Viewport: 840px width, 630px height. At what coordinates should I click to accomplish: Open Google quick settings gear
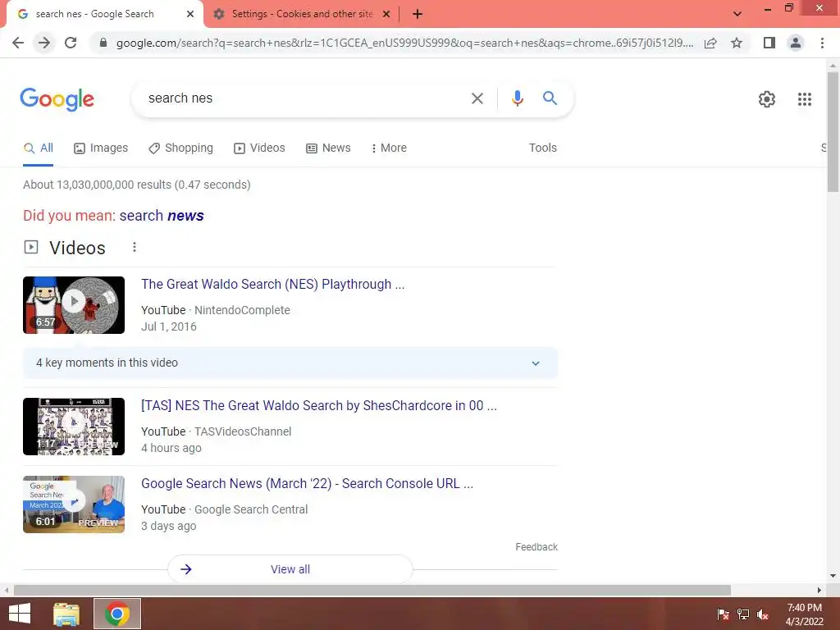pos(767,99)
